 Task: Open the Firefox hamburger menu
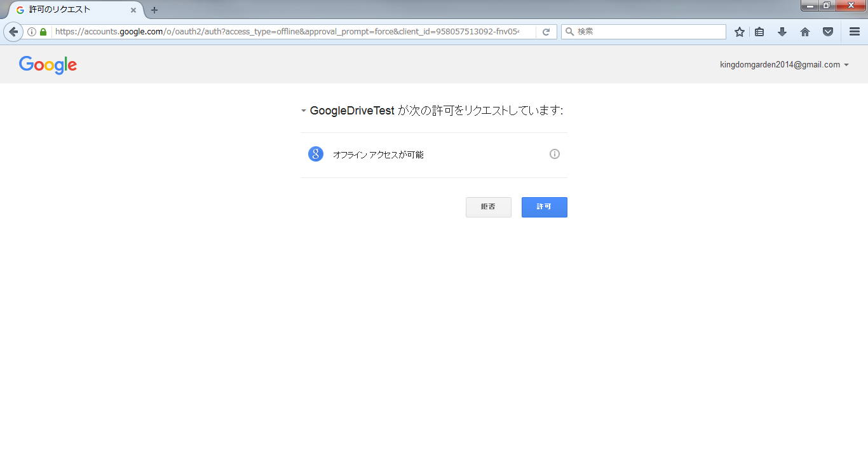click(x=855, y=32)
